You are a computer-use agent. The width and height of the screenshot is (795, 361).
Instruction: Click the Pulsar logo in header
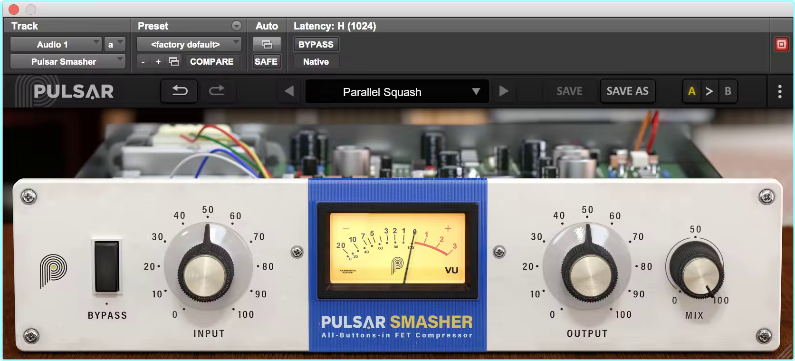64,91
